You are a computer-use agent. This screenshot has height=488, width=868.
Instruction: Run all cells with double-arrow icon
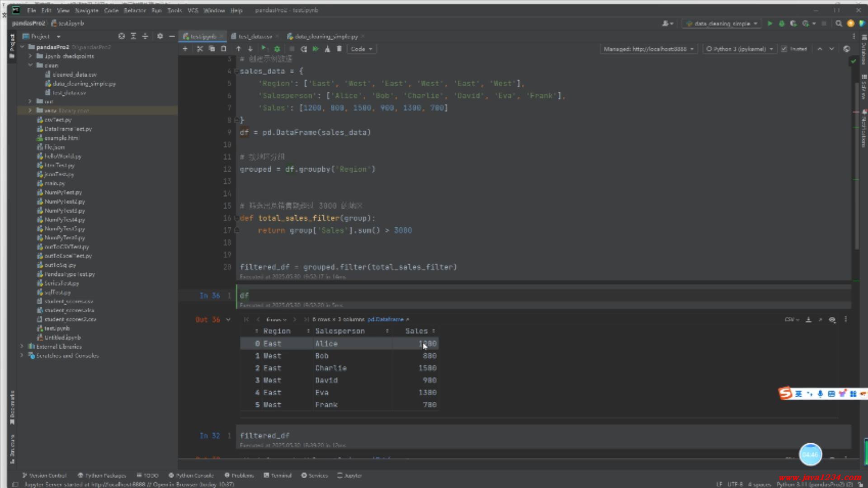click(316, 49)
